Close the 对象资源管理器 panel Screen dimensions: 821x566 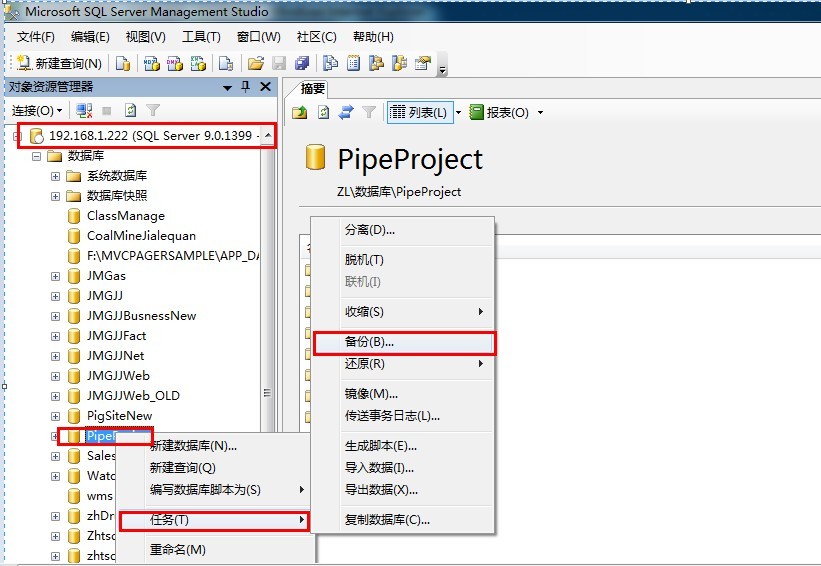pos(265,87)
